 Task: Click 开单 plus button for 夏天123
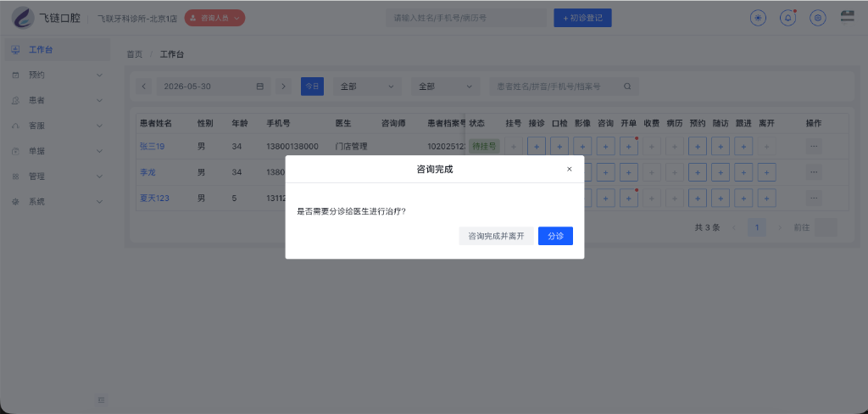click(629, 198)
